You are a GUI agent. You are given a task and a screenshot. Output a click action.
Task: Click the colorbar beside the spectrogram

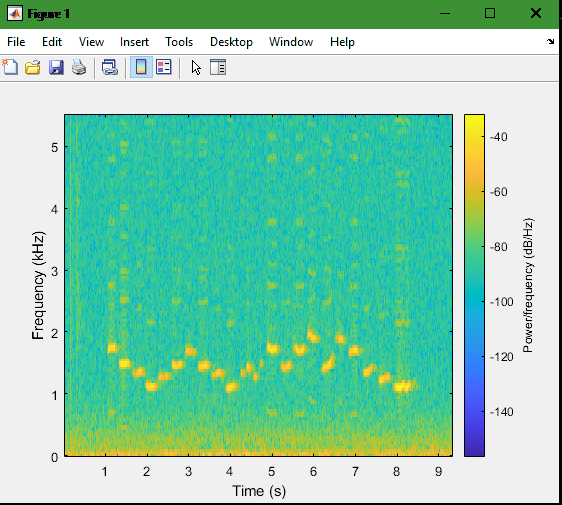tap(474, 285)
